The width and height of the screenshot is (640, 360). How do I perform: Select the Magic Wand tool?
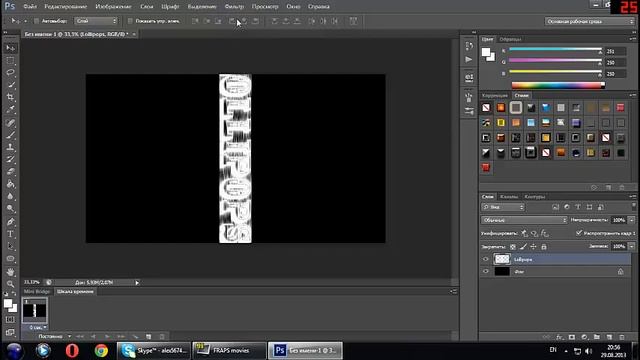[11, 85]
